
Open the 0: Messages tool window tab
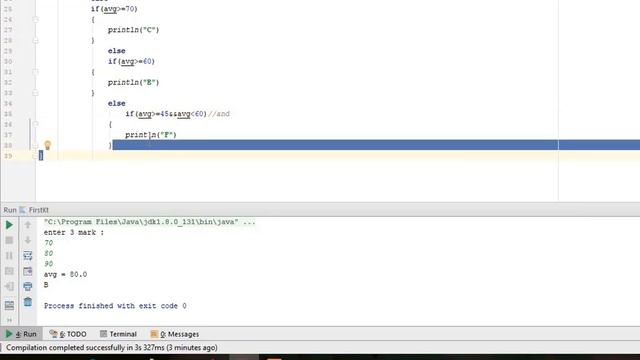[175, 334]
